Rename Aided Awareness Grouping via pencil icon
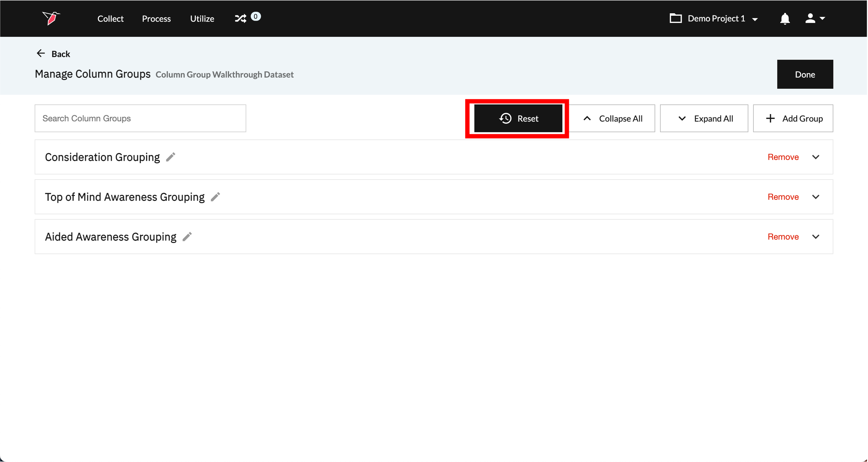Image resolution: width=868 pixels, height=462 pixels. (187, 237)
